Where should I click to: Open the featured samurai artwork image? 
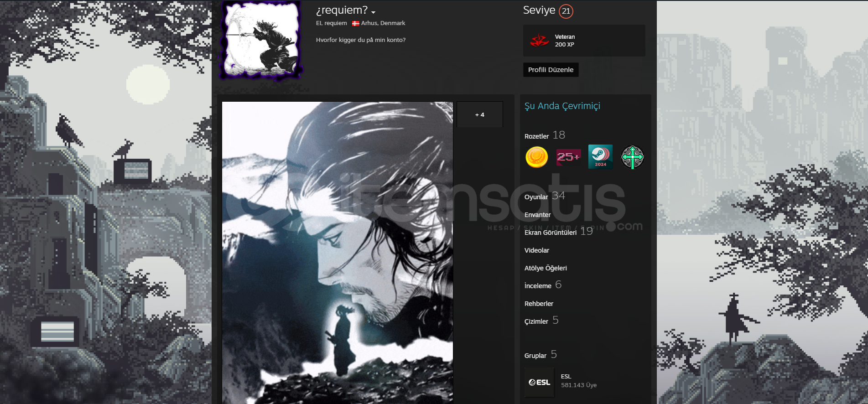pos(338,252)
